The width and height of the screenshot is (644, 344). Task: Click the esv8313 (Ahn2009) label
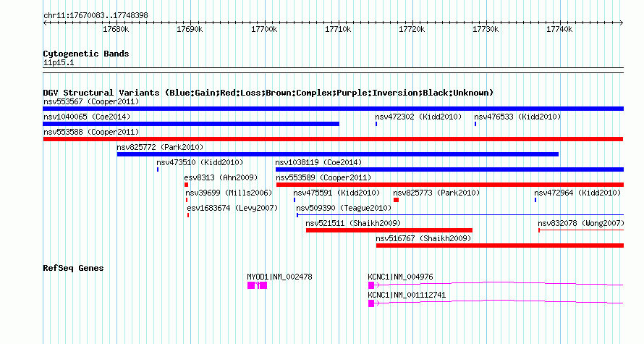pos(221,177)
